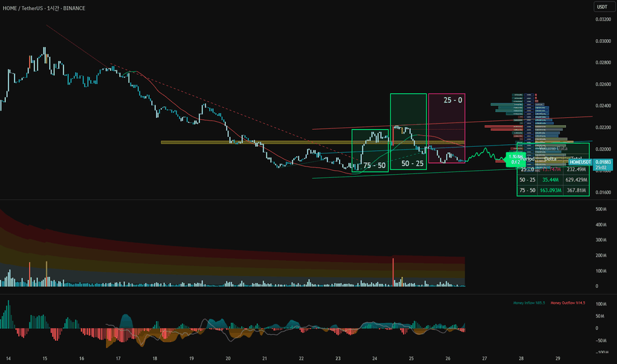The width and height of the screenshot is (617, 364).
Task: Click the 0.02400 price axis level
Action: [603, 106]
